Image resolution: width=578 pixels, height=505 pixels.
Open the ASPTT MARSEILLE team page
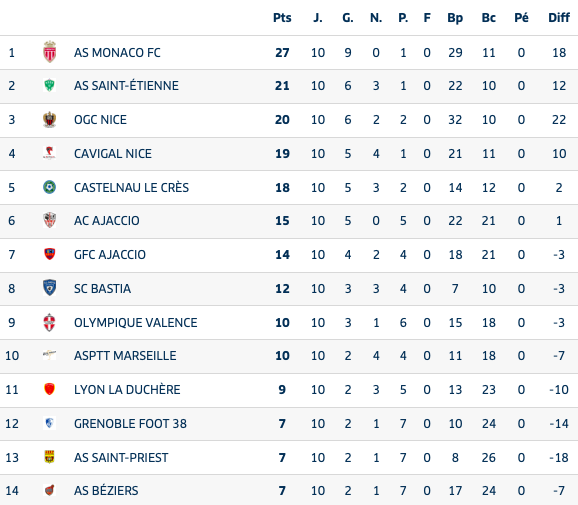[125, 356]
